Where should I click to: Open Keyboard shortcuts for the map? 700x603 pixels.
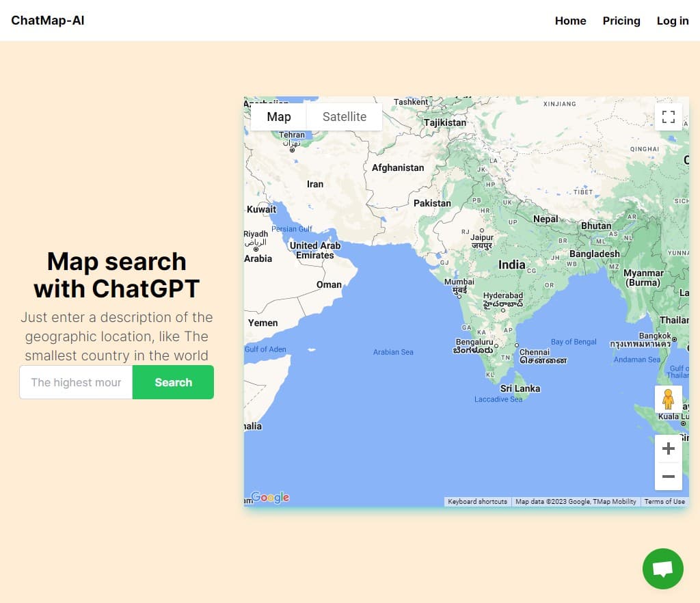click(477, 502)
